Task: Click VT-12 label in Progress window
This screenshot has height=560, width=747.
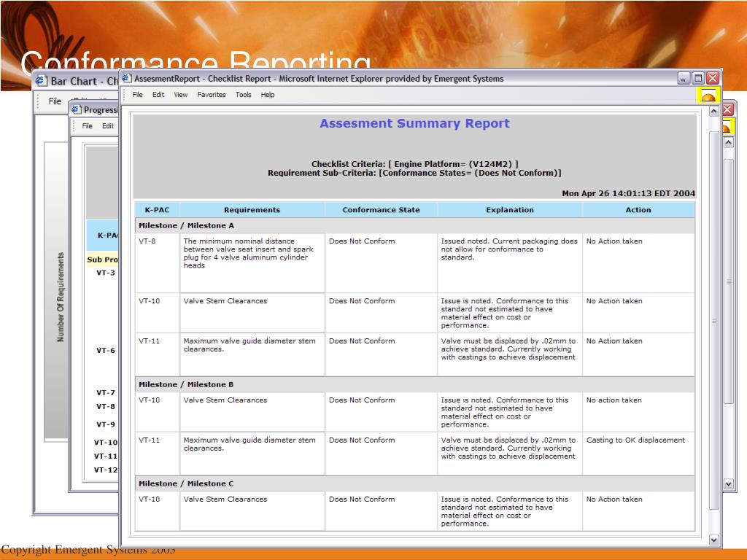Action: point(106,470)
